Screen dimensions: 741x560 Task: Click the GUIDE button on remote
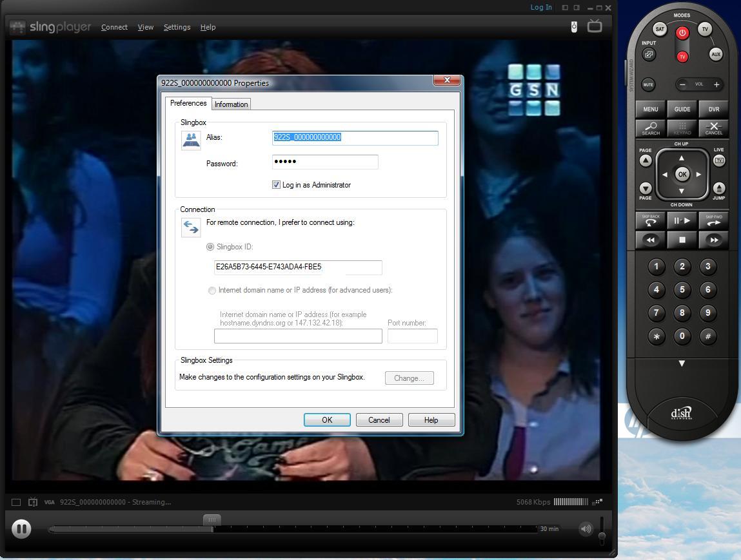682,109
